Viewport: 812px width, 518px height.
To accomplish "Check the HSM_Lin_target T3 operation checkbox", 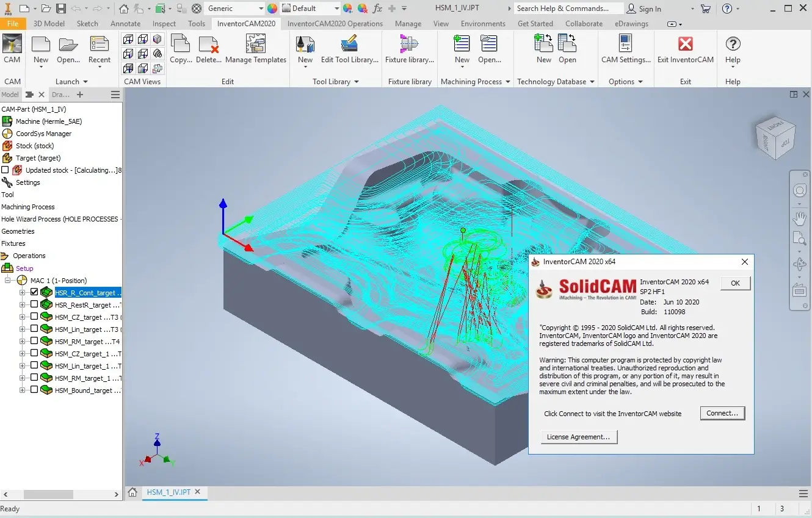I will click(34, 329).
